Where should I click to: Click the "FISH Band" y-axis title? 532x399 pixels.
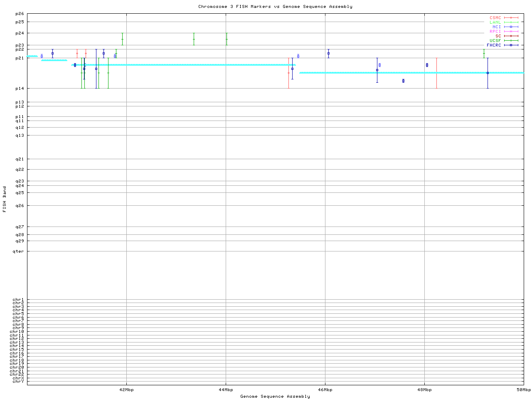[5, 199]
